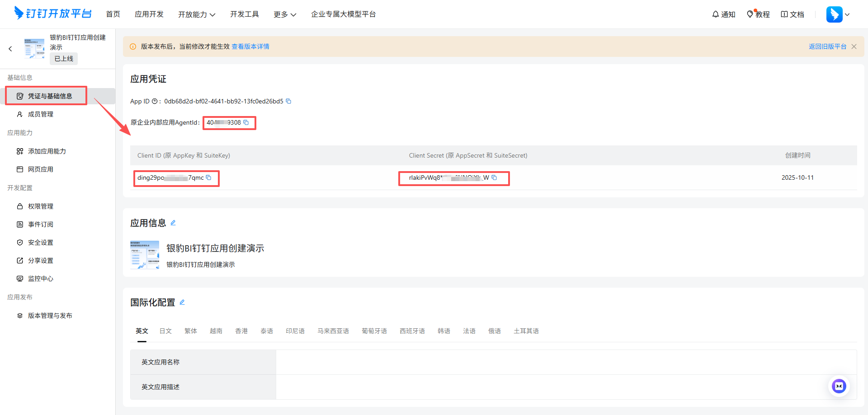Open 权限管理 in the sidebar
The image size is (868, 415).
40,206
